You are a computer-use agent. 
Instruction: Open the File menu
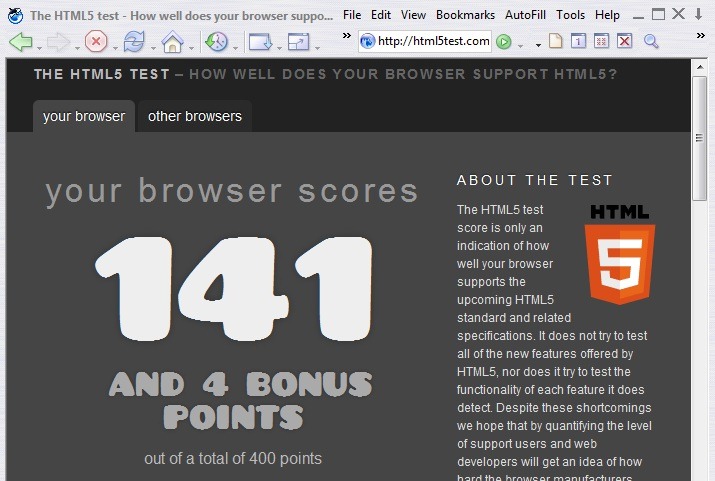[x=352, y=15]
